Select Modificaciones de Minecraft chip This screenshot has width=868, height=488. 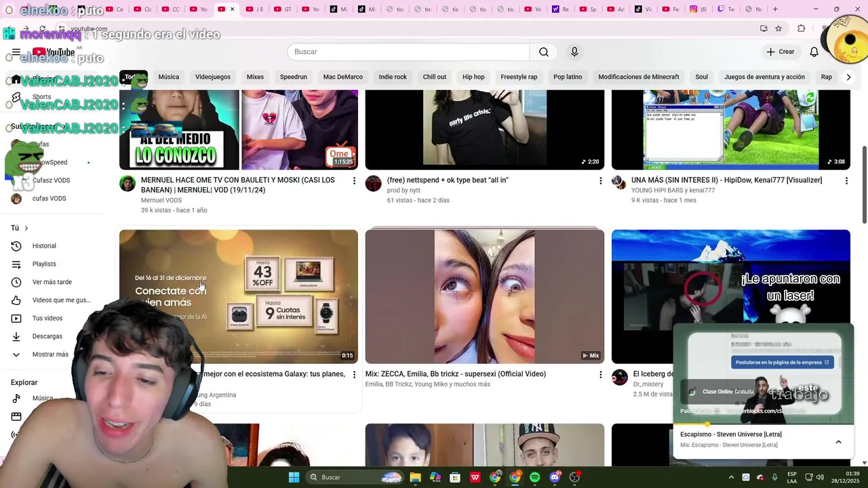639,77
